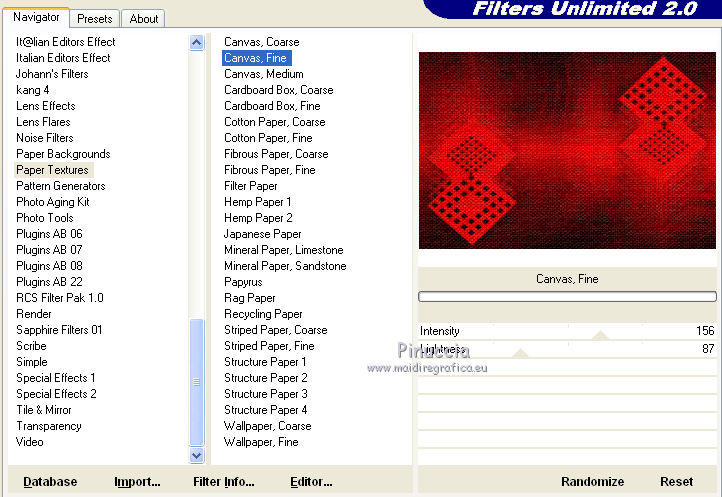Choose the Cardboard Box, Coarse filter
Screen dimensions: 722x497
click(x=279, y=90)
